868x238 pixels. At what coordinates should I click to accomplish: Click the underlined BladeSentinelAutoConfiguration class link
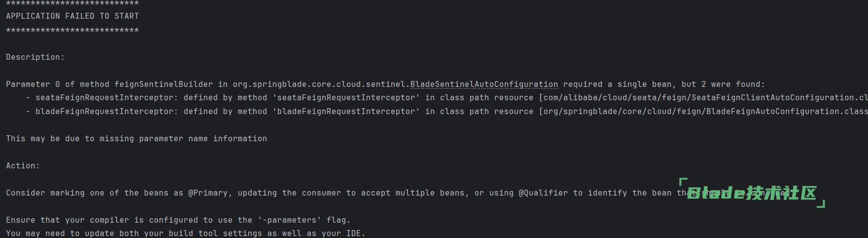484,84
